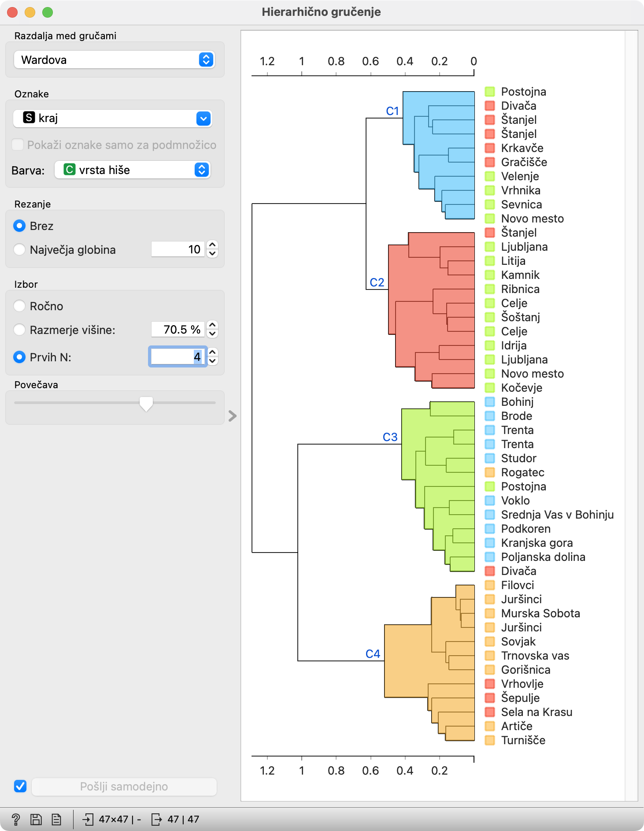Screen dimensions: 644x831
Task: Open the report document icon
Action: [56, 819]
